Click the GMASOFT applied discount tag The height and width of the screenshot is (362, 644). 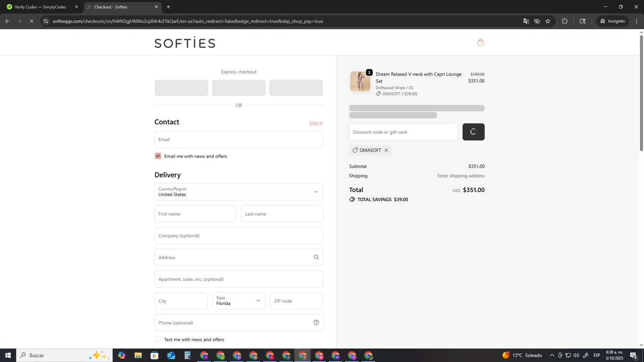click(370, 150)
